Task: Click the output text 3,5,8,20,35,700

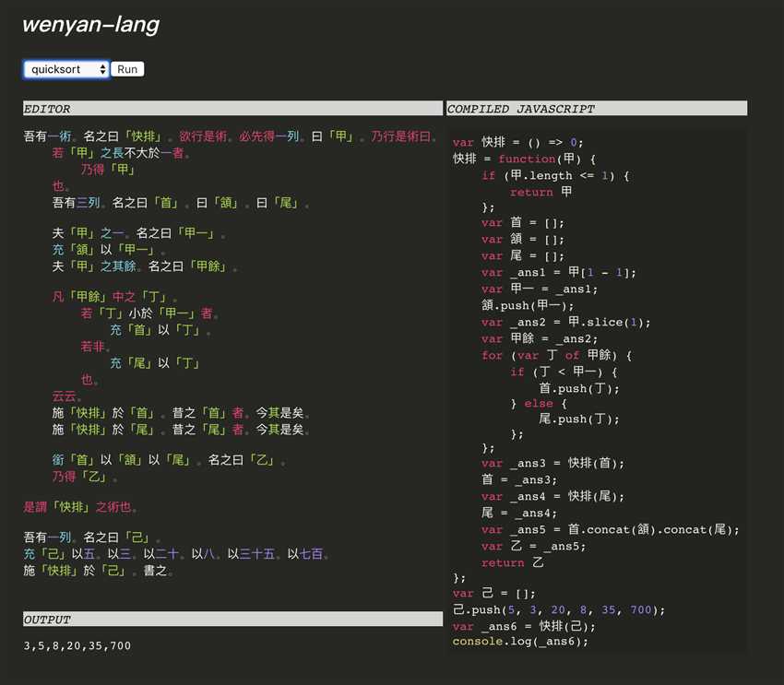Action: 77,645
